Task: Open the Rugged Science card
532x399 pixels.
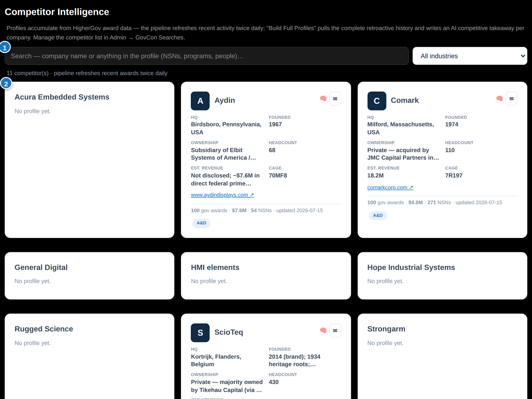Action: (x=89, y=356)
